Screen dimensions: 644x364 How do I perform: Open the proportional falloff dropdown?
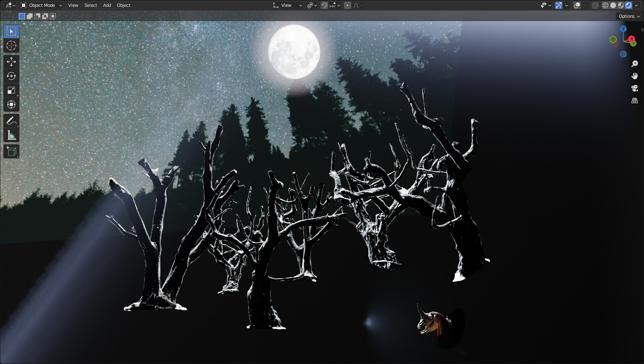358,5
